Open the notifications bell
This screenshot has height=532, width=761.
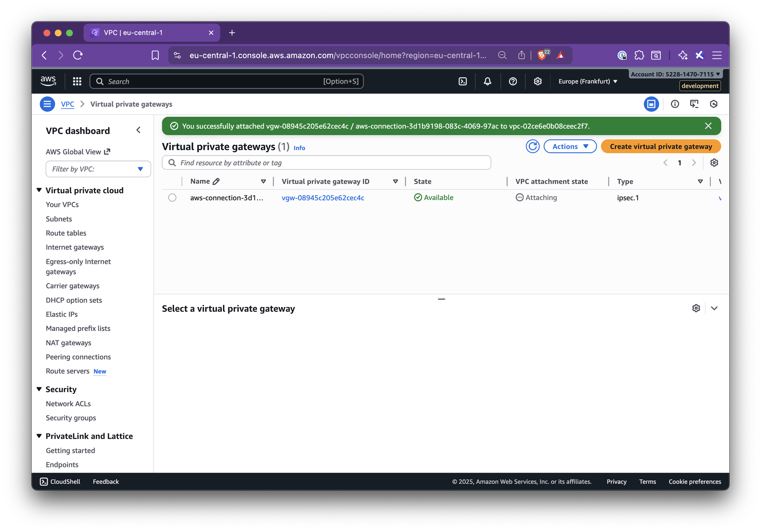(x=487, y=81)
